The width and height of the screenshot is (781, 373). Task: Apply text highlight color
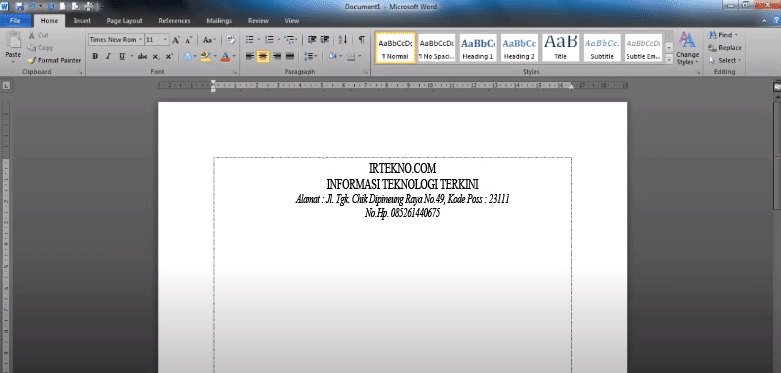pos(205,56)
